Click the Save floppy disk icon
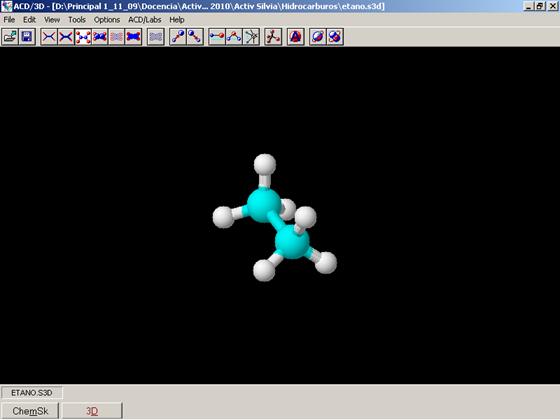This screenshot has width=560, height=420. pos(27,37)
